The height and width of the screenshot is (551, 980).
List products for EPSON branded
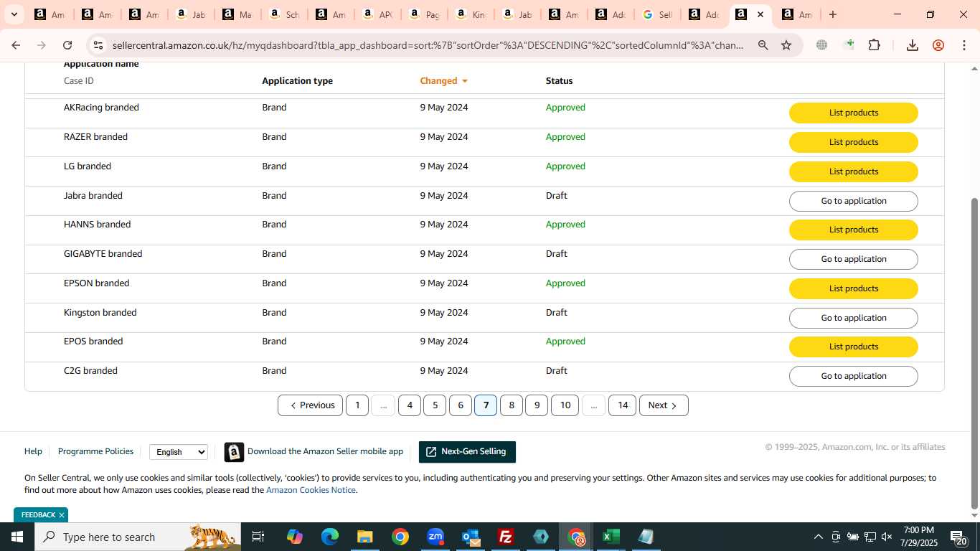[x=854, y=288]
